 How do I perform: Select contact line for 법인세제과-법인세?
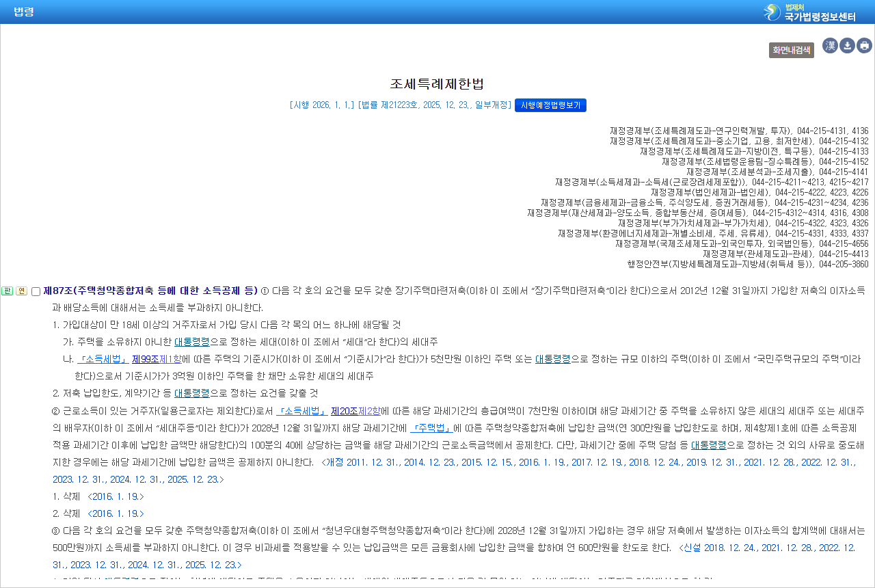pos(759,192)
